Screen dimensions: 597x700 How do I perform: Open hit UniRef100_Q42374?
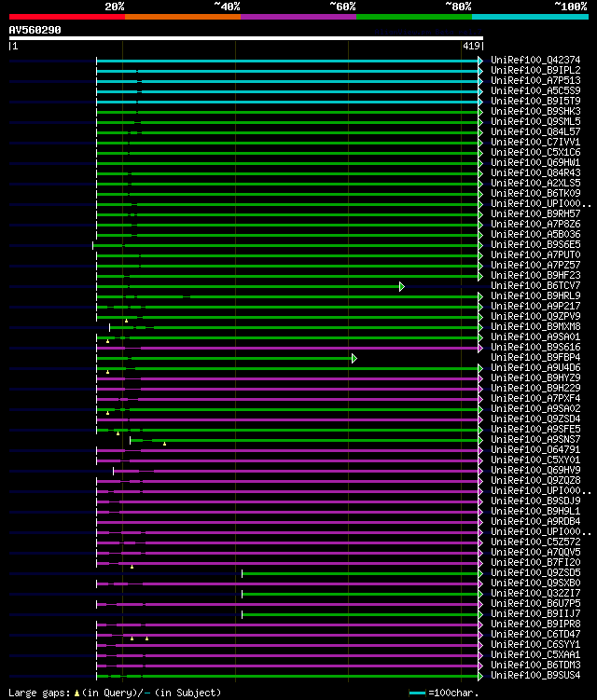[535, 60]
